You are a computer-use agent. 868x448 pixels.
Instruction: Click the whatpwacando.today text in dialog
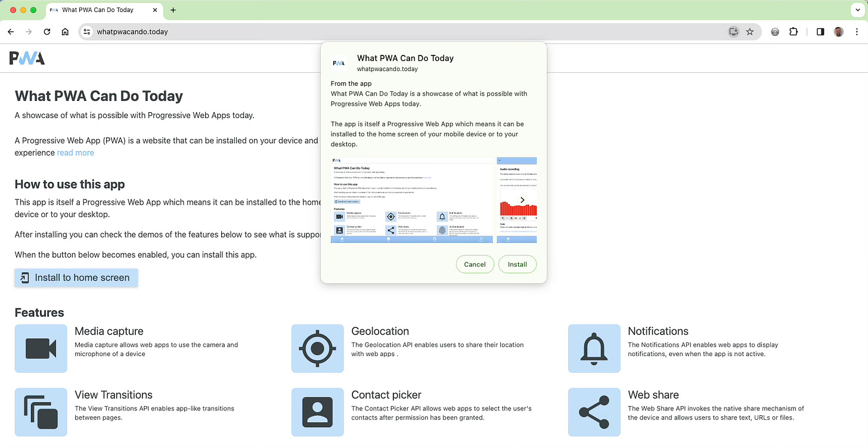(x=387, y=69)
